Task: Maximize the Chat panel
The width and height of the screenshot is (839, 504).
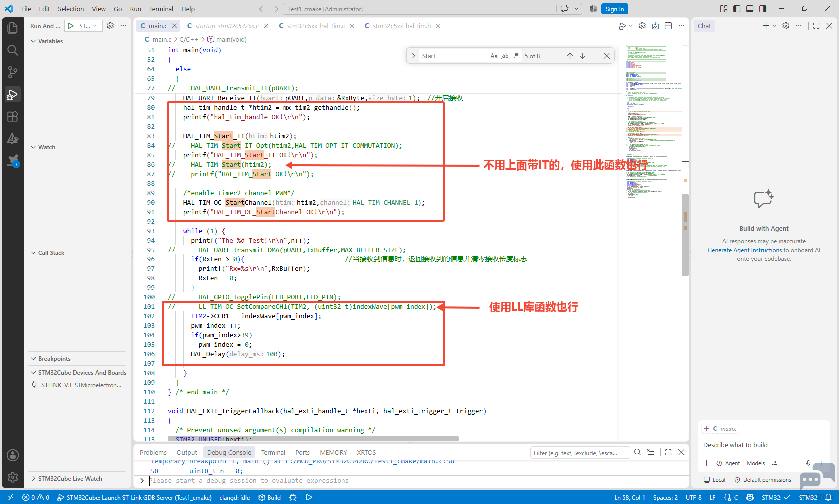Action: click(816, 26)
